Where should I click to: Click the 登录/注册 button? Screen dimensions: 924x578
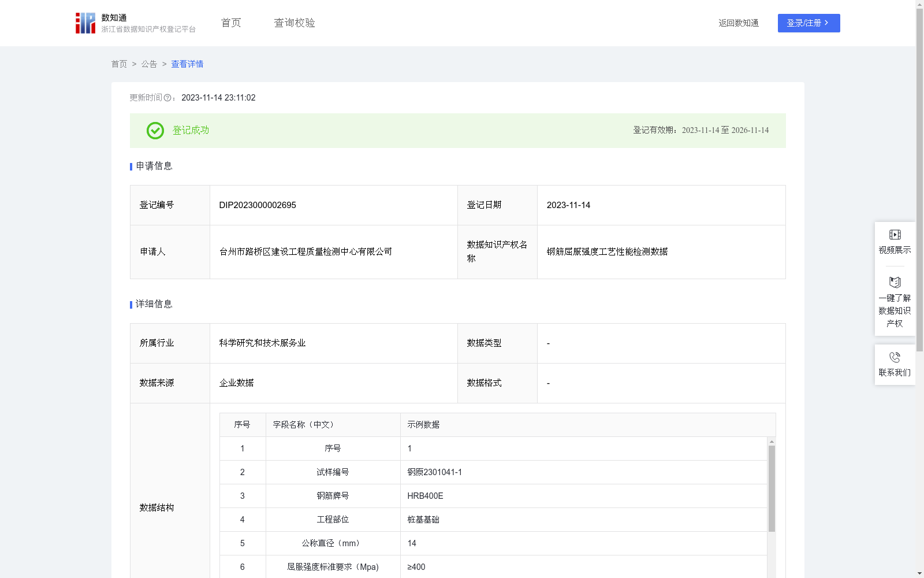pos(808,23)
